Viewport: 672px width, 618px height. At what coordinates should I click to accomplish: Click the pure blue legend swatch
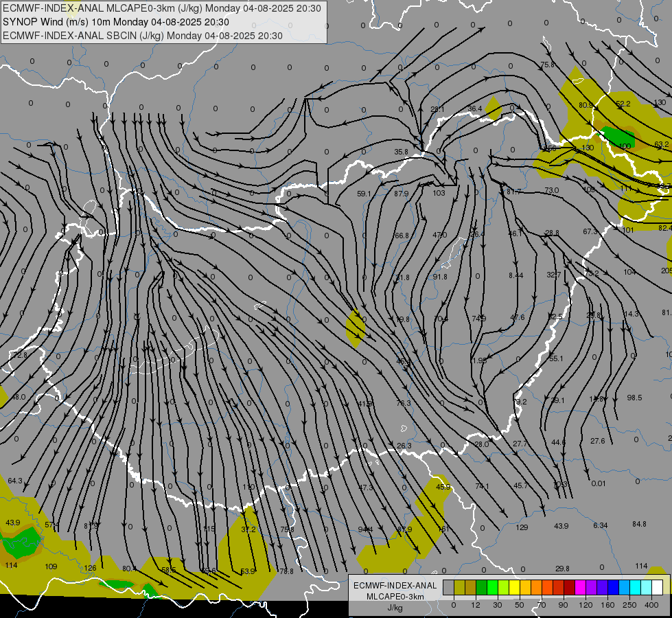pos(614,587)
